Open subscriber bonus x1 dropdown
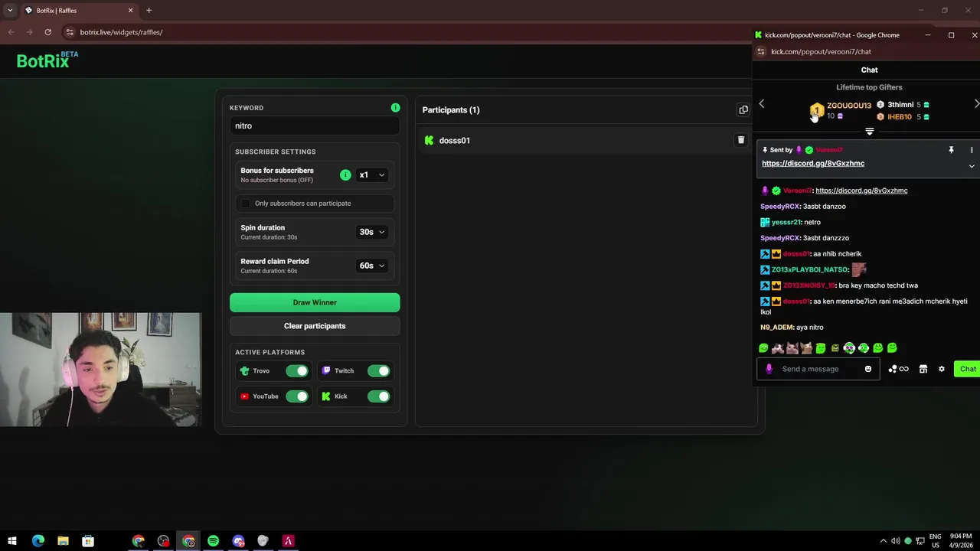This screenshot has width=980, height=551. pyautogui.click(x=372, y=175)
